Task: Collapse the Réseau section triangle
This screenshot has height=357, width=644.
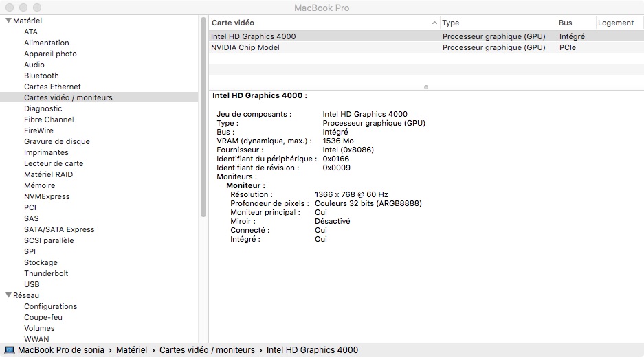Action: pos(8,295)
